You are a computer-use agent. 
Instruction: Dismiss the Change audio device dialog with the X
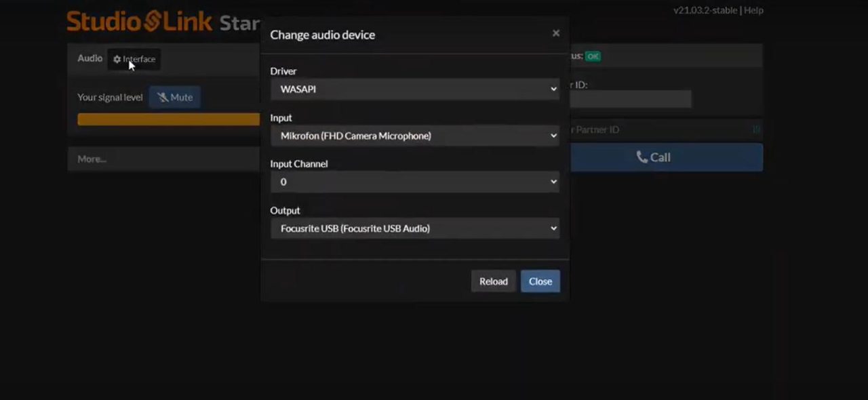[555, 33]
